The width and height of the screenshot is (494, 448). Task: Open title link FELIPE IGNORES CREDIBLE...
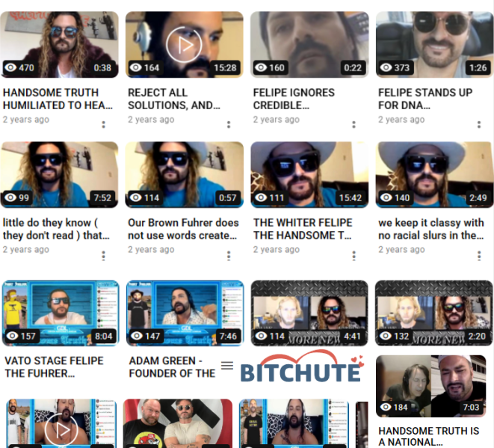[x=294, y=99]
